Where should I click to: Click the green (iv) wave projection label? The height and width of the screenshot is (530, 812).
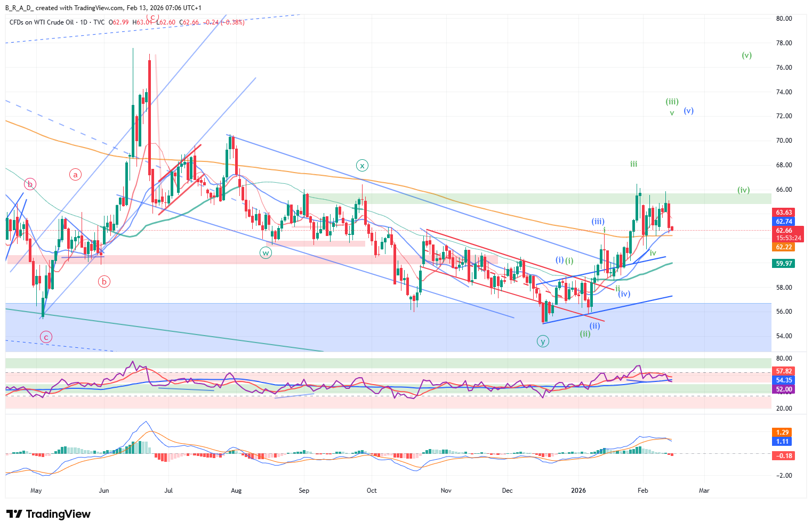pos(743,190)
